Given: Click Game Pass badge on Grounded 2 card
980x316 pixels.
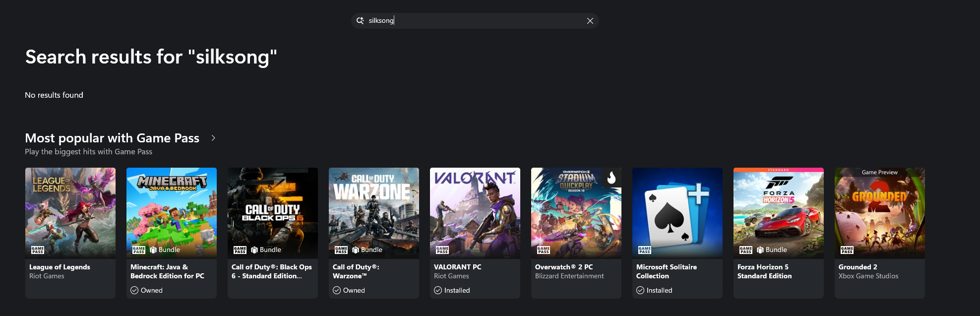Looking at the screenshot, I should click(847, 250).
